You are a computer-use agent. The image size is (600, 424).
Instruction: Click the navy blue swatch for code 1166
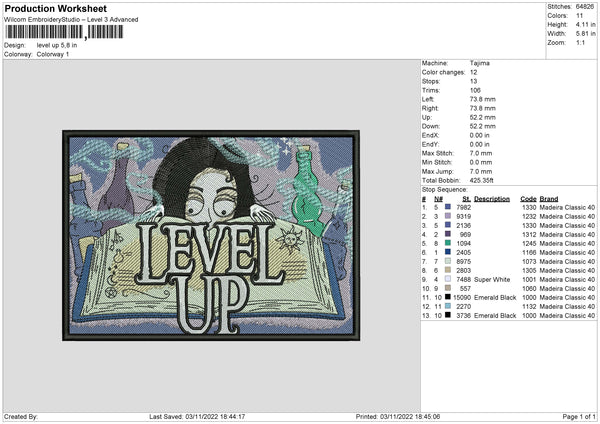[x=446, y=253]
